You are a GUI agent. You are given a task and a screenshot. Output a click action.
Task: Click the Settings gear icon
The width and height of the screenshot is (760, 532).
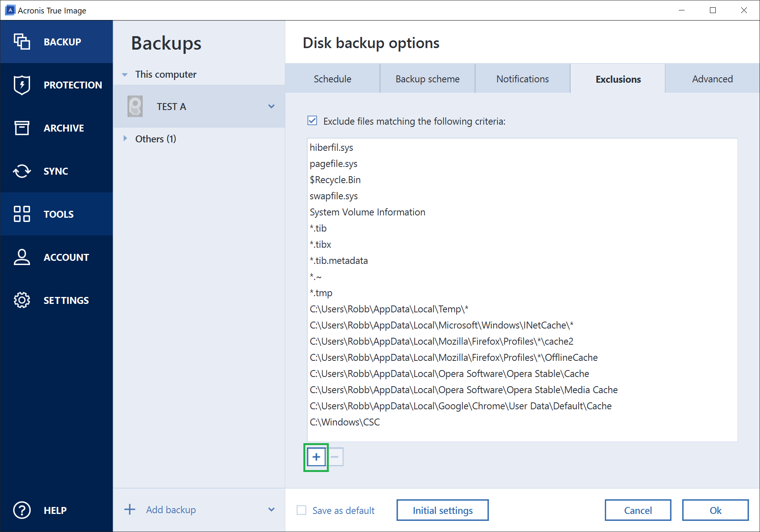pos(22,300)
